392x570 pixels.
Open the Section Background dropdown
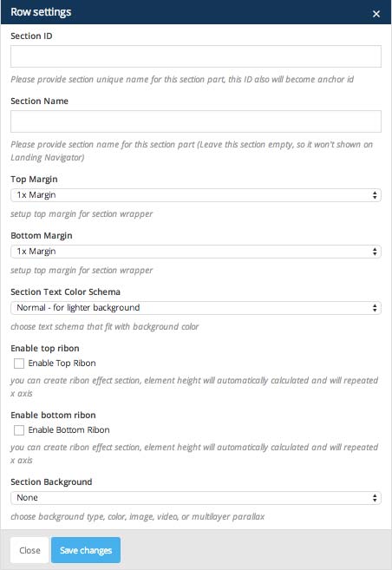196,498
